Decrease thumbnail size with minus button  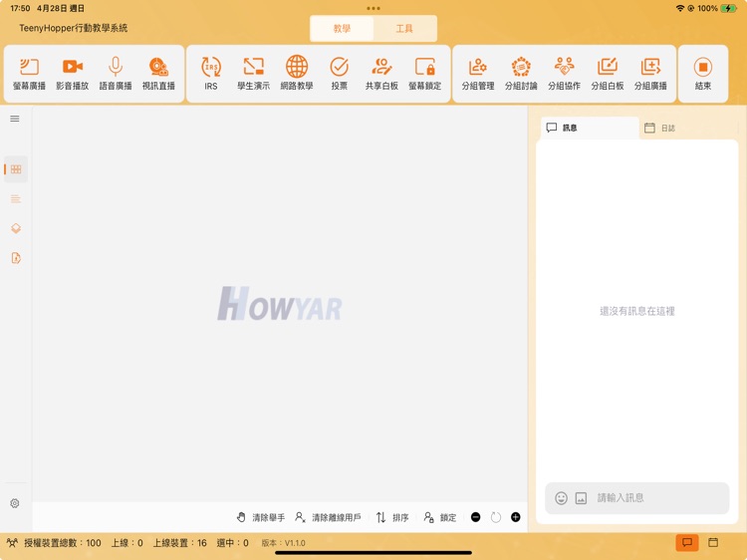475,517
